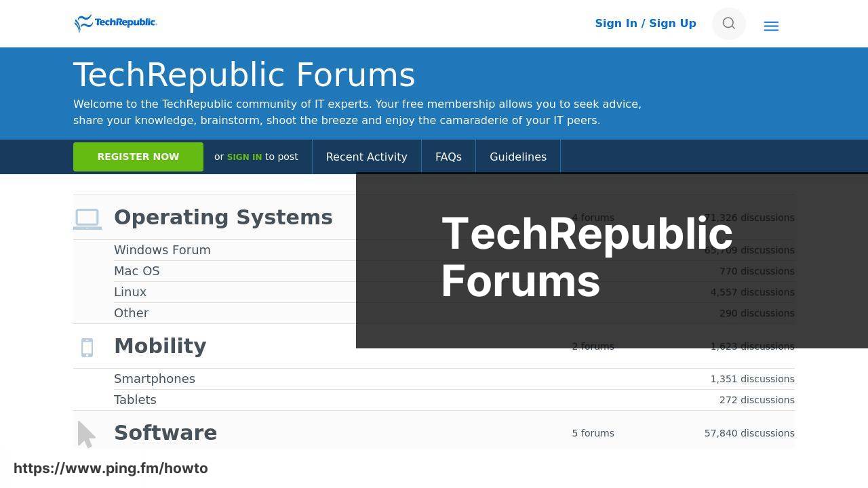Image resolution: width=868 pixels, height=488 pixels.
Task: Open the search icon button
Action: pyautogui.click(x=729, y=24)
